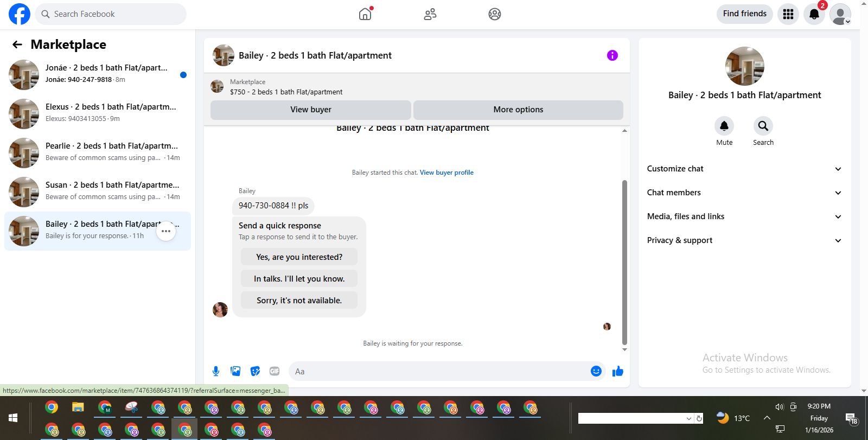Click the chat scroll down arrow
This screenshot has width=868, height=440.
[624, 349]
